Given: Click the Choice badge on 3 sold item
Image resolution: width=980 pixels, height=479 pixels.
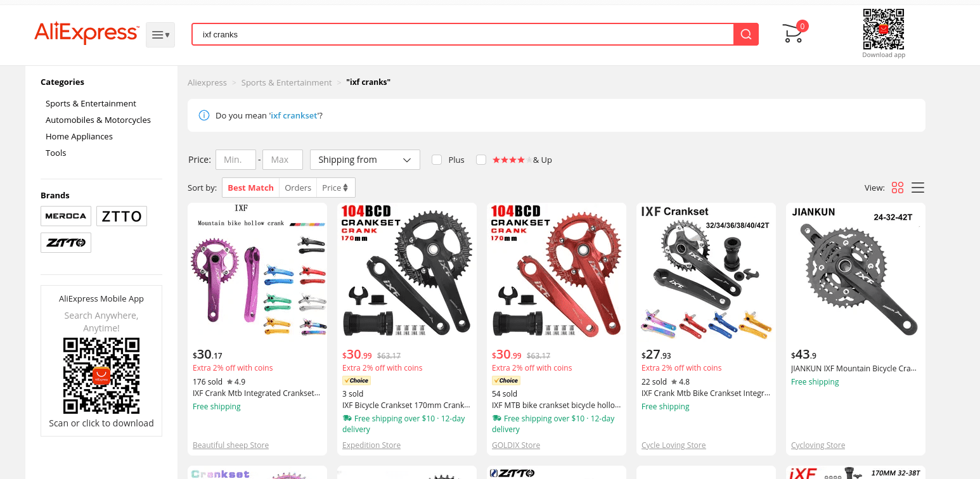Looking at the screenshot, I should [356, 381].
